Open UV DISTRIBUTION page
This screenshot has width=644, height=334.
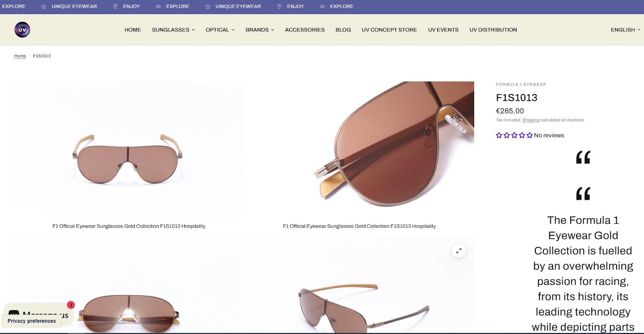(493, 30)
